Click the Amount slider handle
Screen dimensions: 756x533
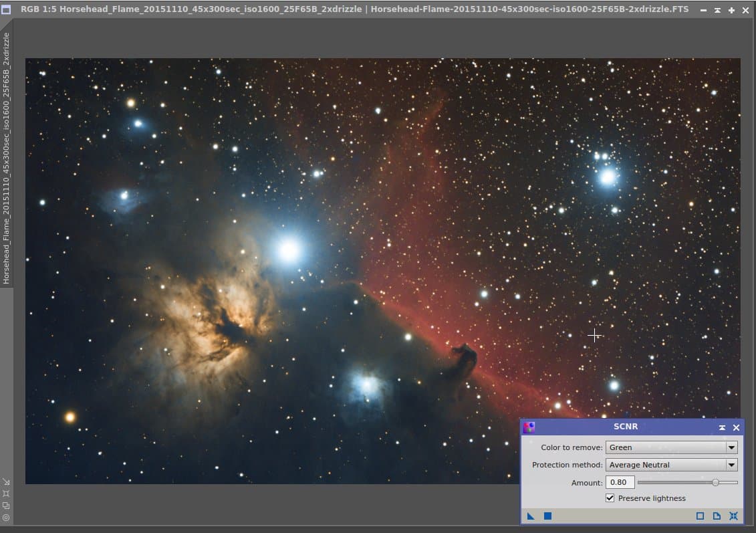pos(715,482)
